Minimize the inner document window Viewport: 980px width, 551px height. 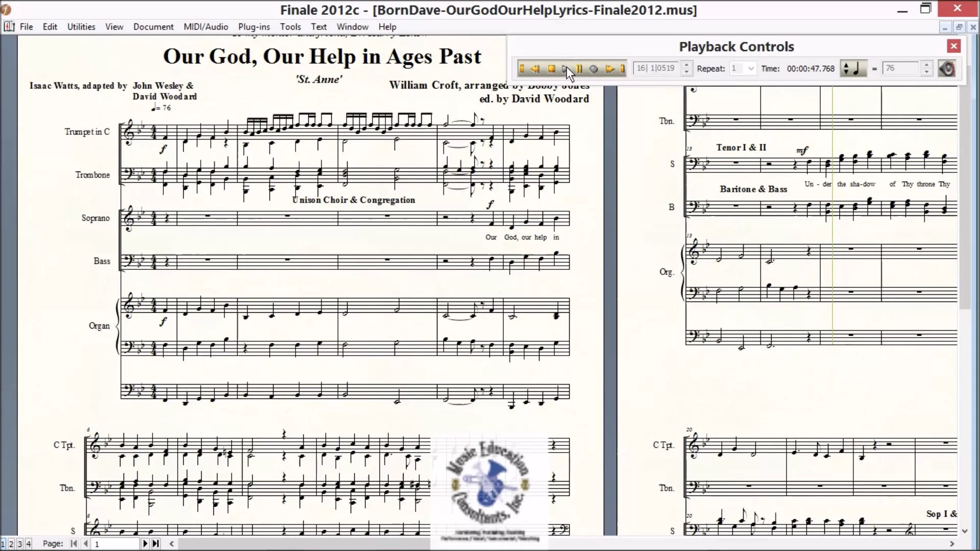tap(945, 27)
